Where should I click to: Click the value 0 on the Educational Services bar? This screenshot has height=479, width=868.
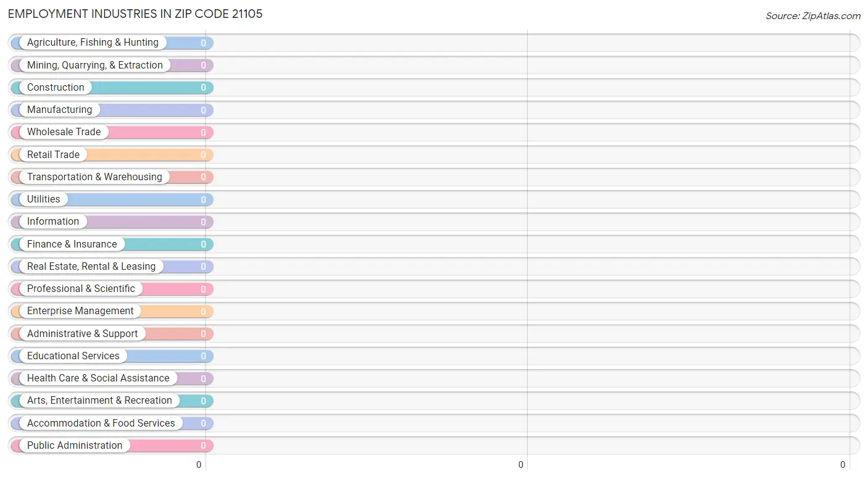click(203, 356)
